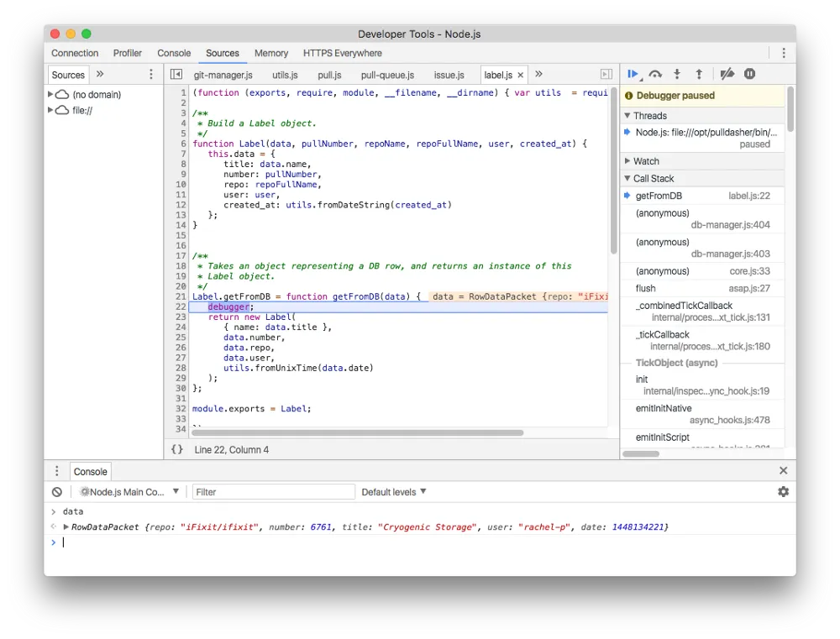This screenshot has width=840, height=639.
Task: Expand the Watch section
Action: point(627,161)
